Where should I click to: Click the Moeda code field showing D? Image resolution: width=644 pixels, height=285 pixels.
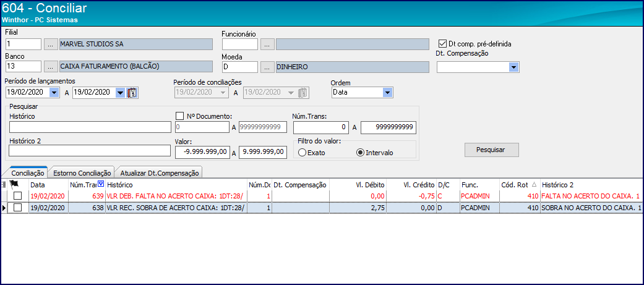pos(240,67)
